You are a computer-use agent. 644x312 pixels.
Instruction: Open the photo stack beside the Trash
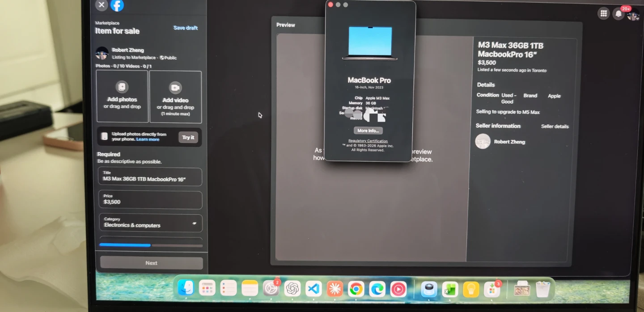pyautogui.click(x=522, y=290)
